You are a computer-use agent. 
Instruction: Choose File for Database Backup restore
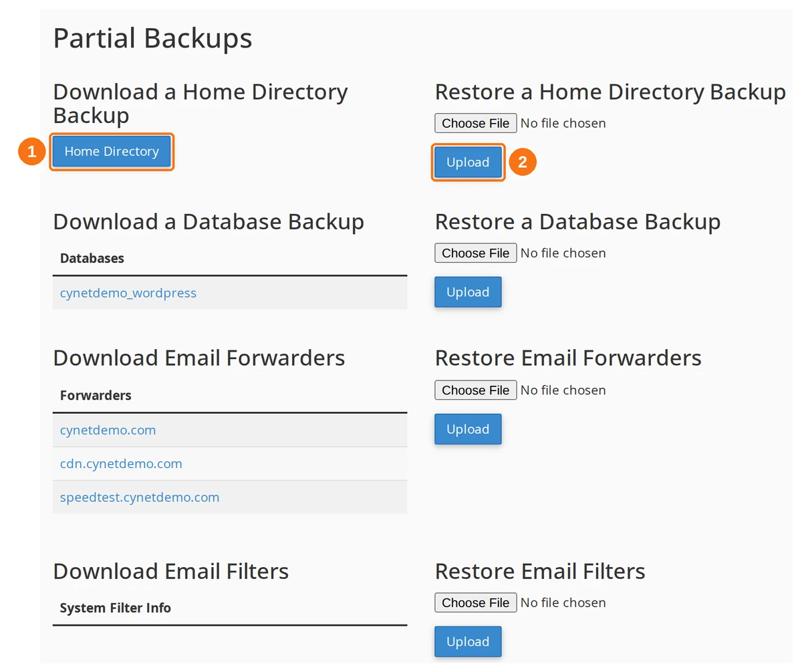point(476,253)
